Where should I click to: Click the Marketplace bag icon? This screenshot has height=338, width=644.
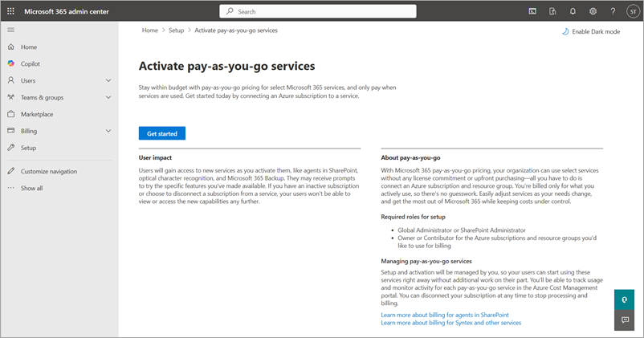(11, 114)
